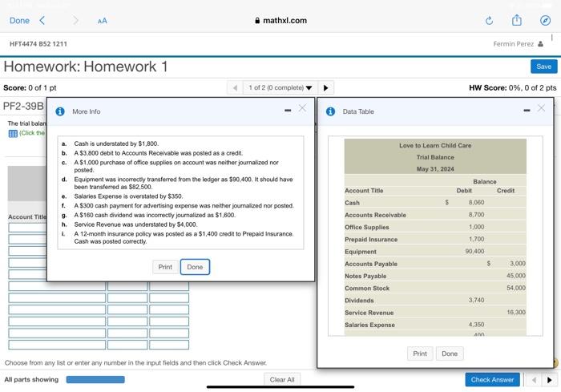Click the Notes Payable credit 45,000
This screenshot has height=392, width=561.
tap(516, 276)
